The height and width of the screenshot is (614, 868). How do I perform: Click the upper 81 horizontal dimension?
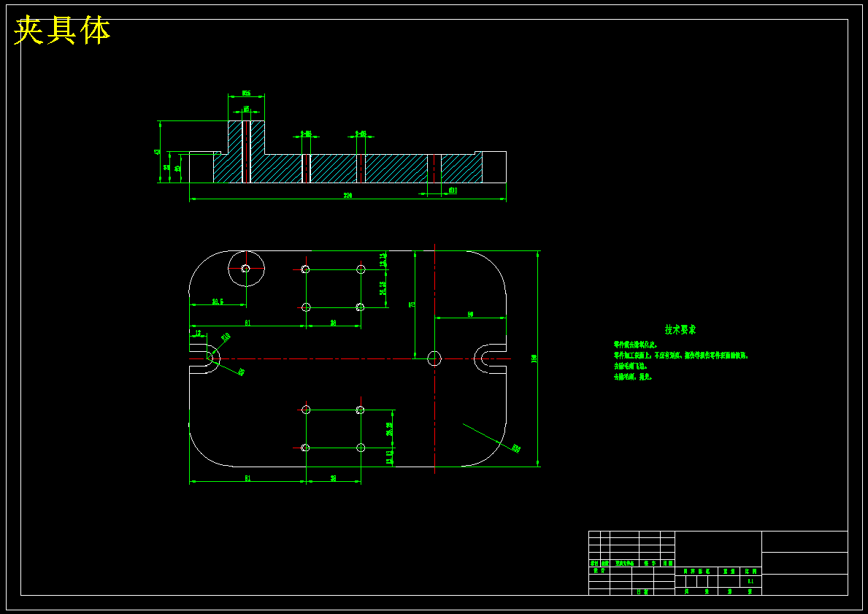[x=247, y=322]
